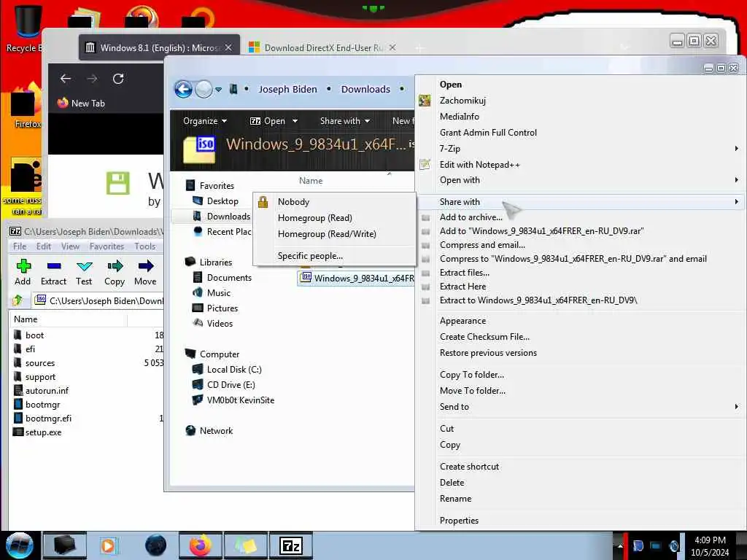Click Downloads in the breadcrumb bar
The height and width of the screenshot is (560, 747).
pos(365,89)
